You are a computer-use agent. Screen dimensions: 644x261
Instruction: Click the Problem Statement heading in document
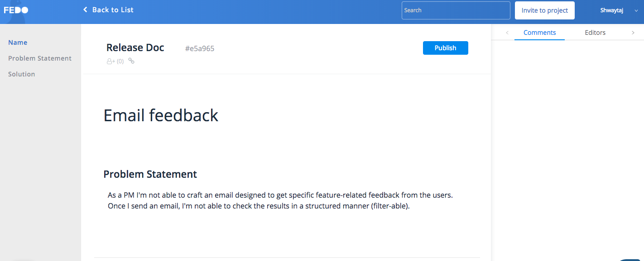150,174
